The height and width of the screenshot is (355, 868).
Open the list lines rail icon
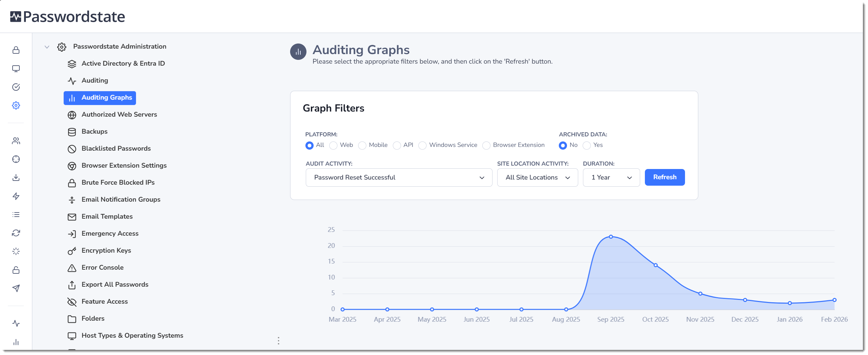[x=16, y=215]
